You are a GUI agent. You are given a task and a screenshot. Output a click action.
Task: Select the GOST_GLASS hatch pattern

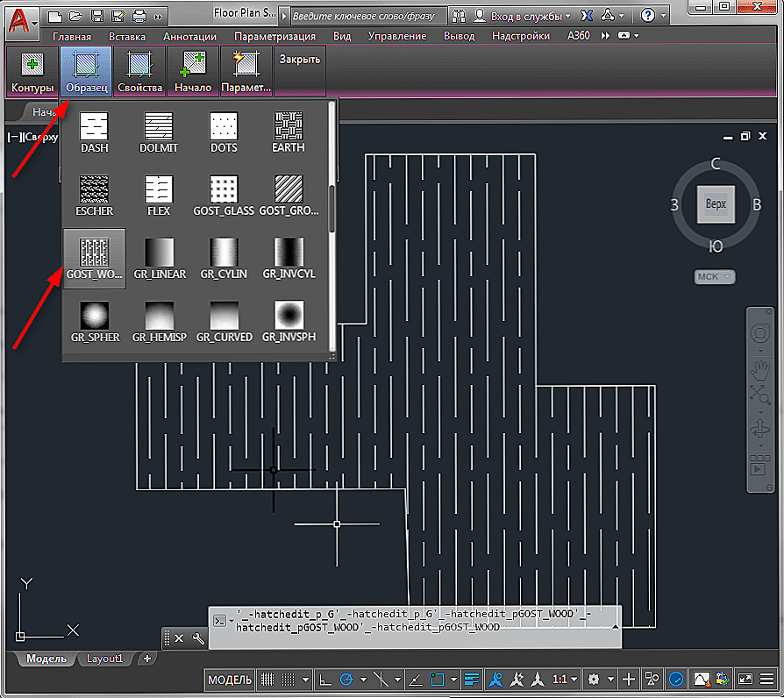tap(224, 196)
